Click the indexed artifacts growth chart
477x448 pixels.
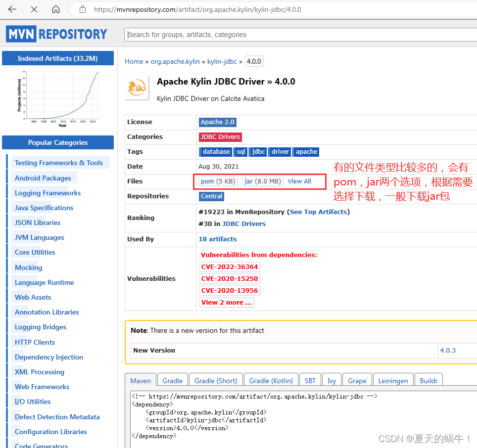click(58, 99)
